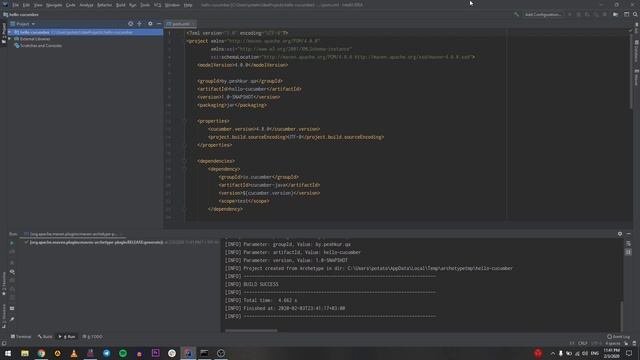The image size is (640, 360).
Task: Hide the Run panel with minus icon
Action: pos(629,234)
